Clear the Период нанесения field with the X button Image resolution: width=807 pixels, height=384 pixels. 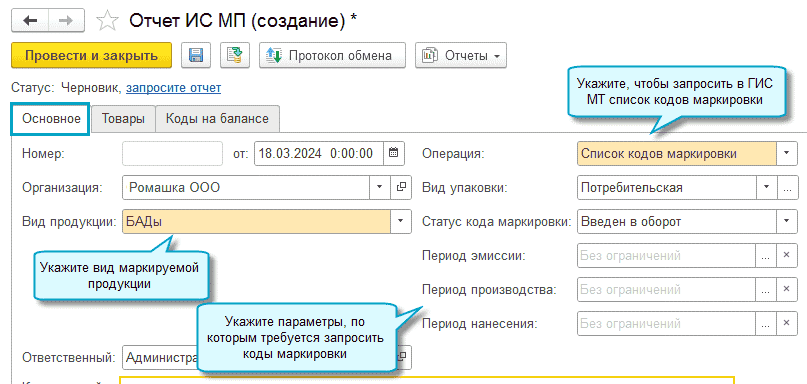point(786,324)
